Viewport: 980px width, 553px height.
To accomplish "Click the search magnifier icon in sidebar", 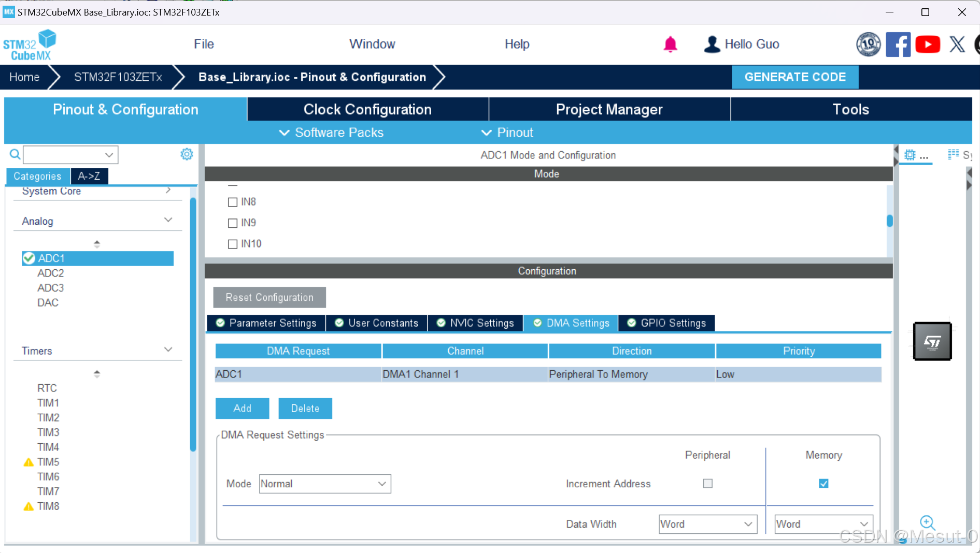I will (15, 154).
